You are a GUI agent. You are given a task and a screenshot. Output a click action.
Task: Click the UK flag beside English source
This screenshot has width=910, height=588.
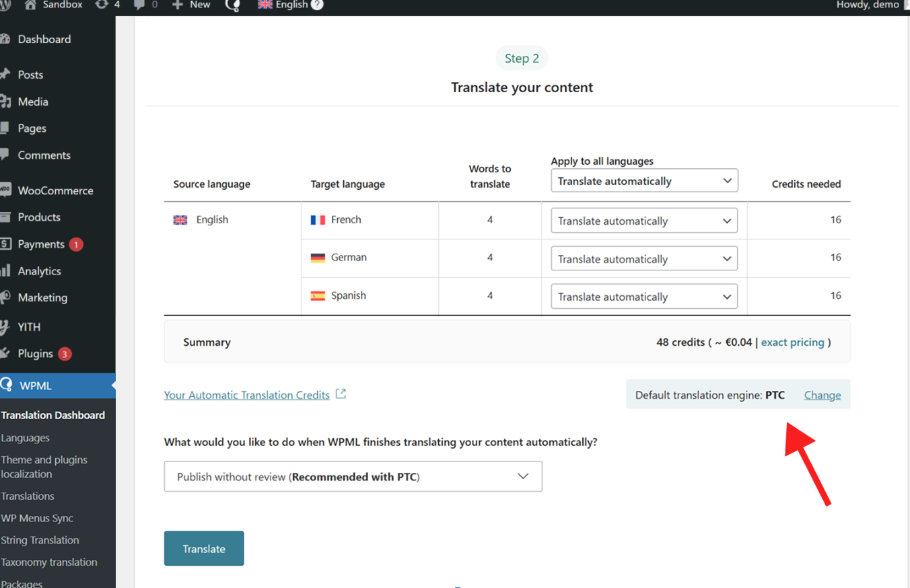pos(180,220)
